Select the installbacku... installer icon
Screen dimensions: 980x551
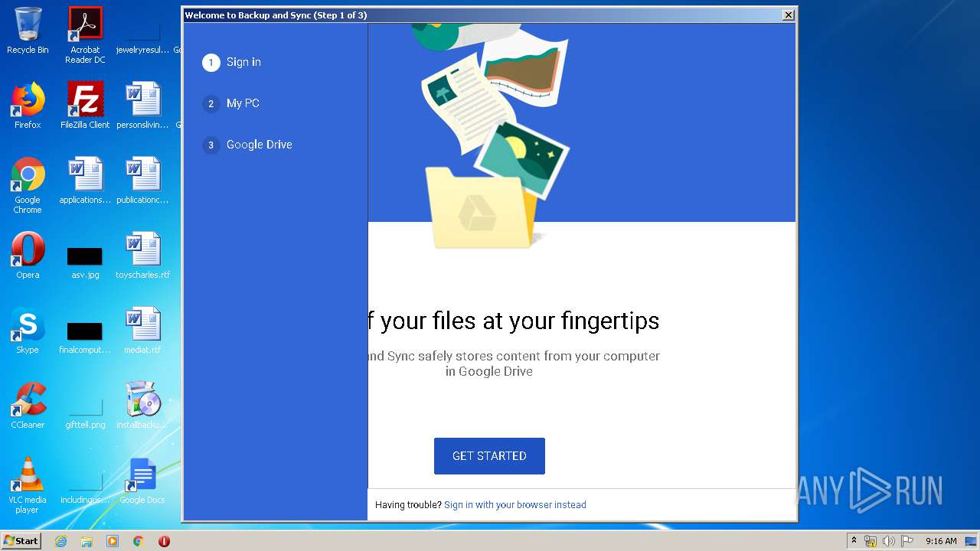click(x=142, y=406)
